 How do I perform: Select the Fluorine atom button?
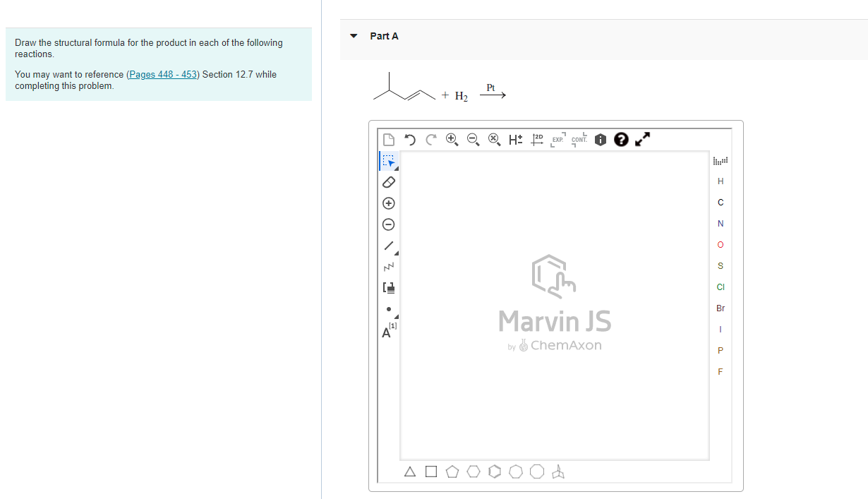(721, 372)
